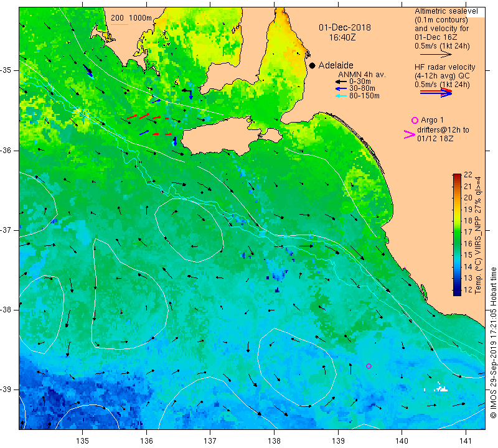Click the magenta Argo float circle on the map

tap(369, 366)
